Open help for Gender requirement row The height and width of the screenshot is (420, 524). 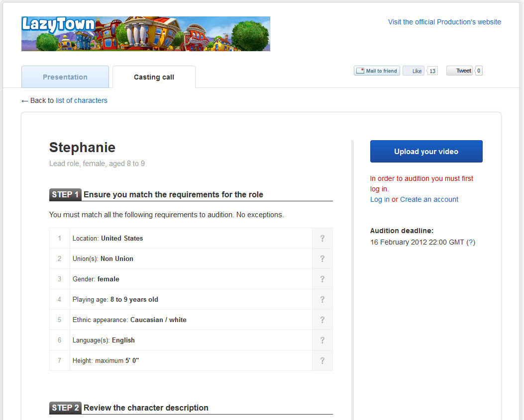click(322, 279)
